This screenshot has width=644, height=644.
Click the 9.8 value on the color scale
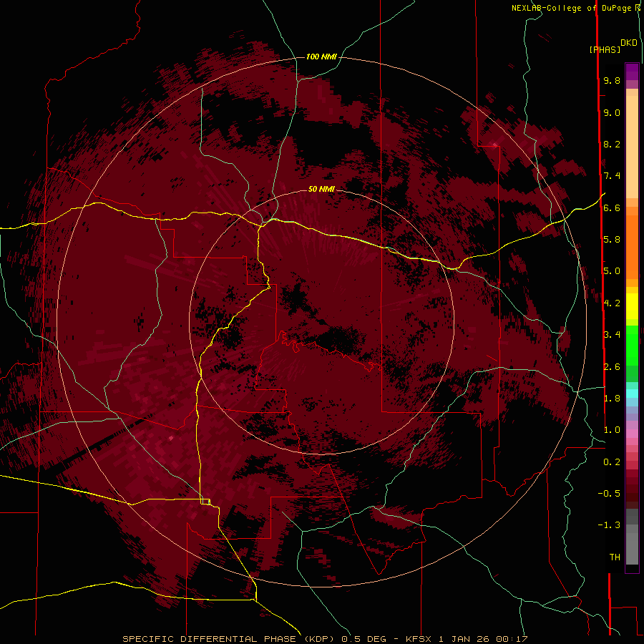pyautogui.click(x=612, y=80)
